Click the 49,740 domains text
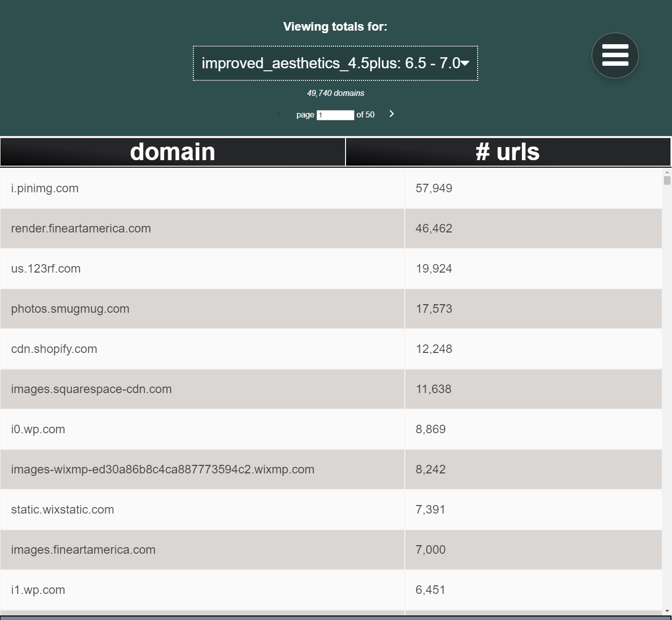 point(335,93)
